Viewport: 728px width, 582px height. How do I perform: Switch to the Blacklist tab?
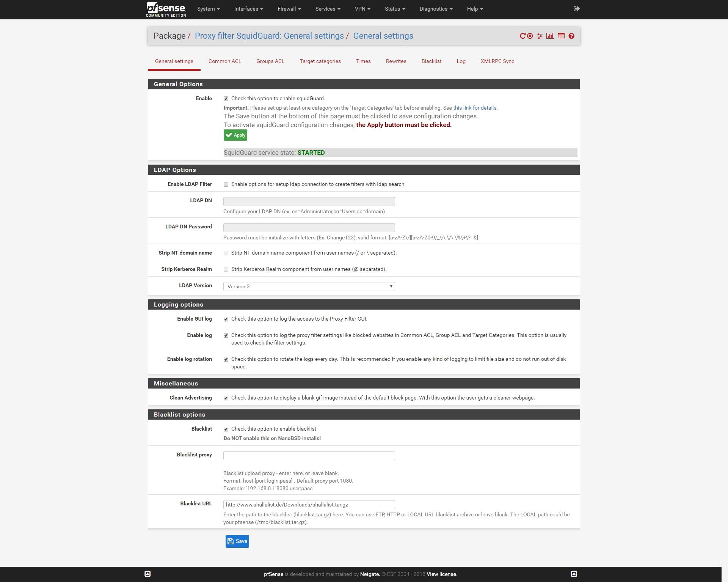coord(431,61)
